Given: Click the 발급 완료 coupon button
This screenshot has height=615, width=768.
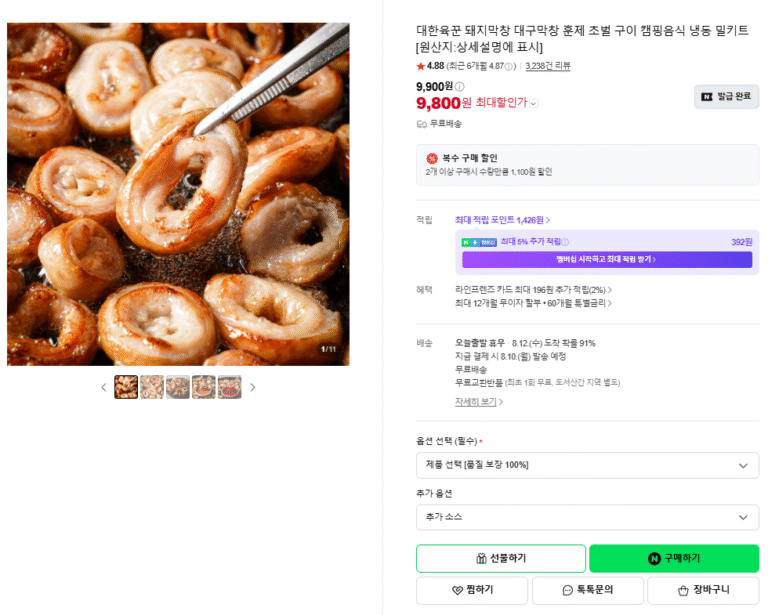Looking at the screenshot, I should (x=726, y=96).
